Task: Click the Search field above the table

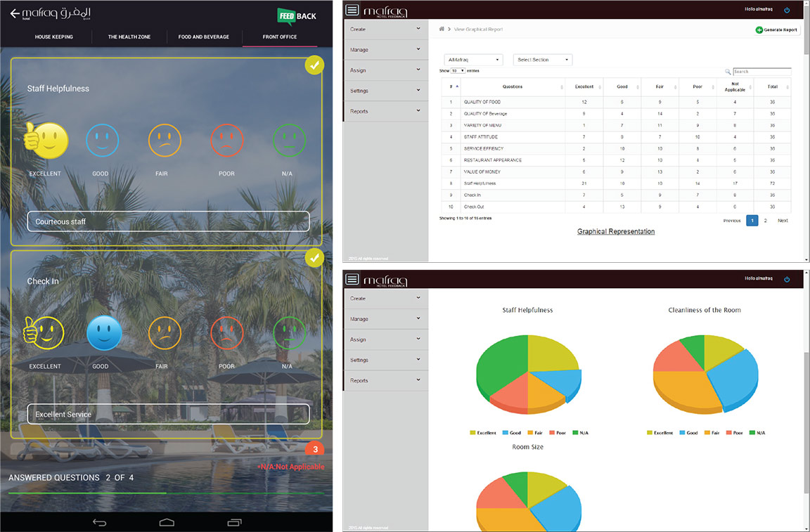Action: point(762,72)
